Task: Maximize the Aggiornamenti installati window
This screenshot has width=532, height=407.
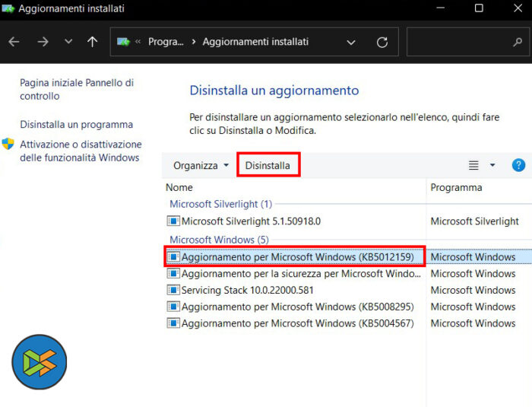Action: tap(479, 8)
